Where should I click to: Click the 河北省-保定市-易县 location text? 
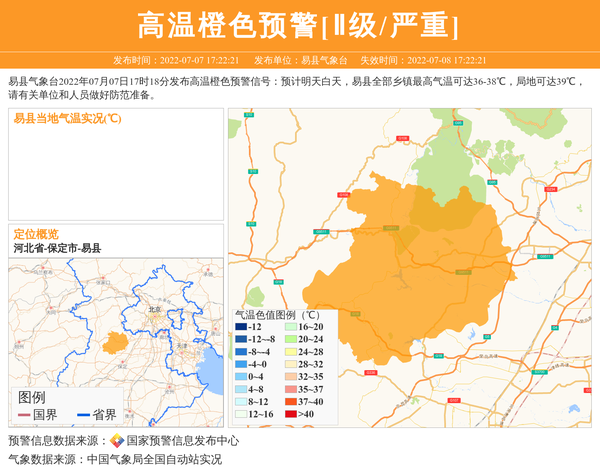pyautogui.click(x=57, y=247)
